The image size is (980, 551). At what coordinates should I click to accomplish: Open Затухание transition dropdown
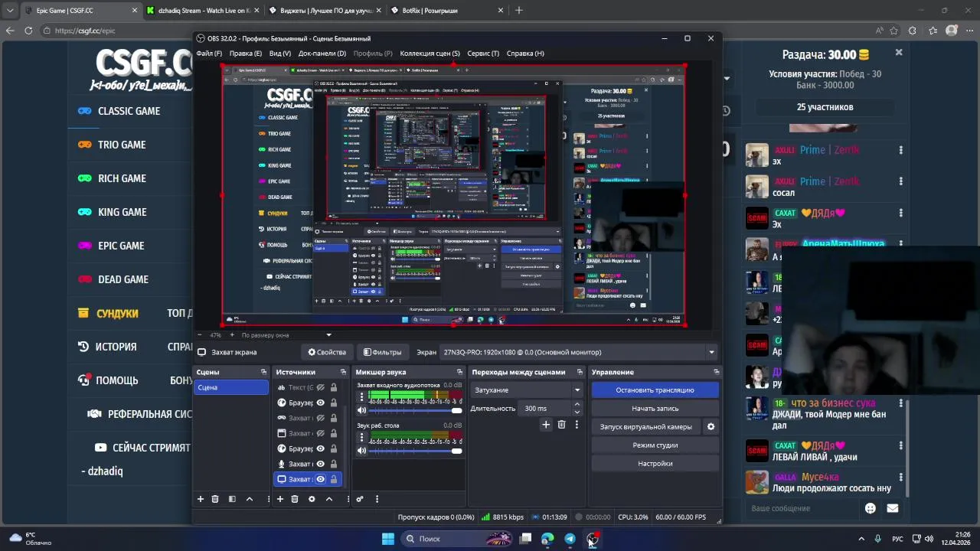(527, 390)
